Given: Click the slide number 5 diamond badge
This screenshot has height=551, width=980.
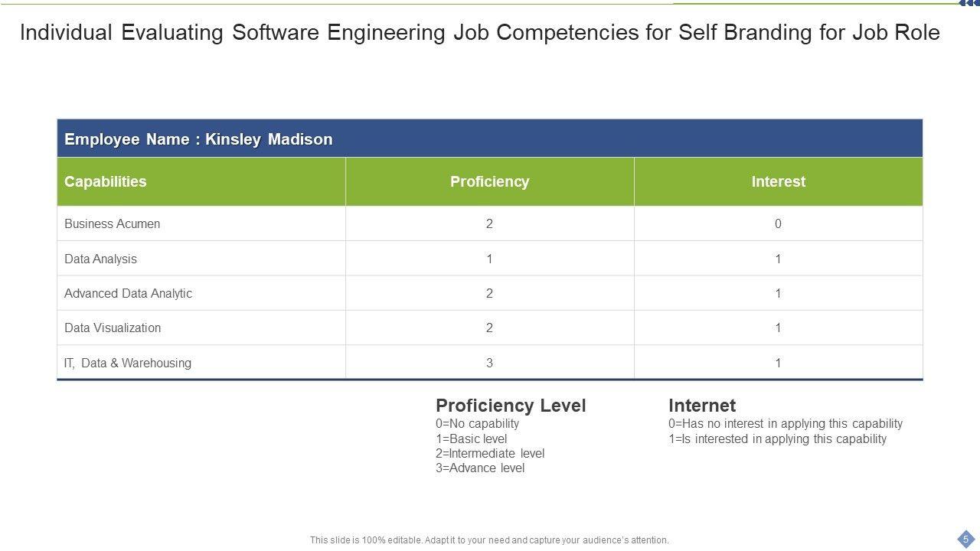Looking at the screenshot, I should point(965,539).
